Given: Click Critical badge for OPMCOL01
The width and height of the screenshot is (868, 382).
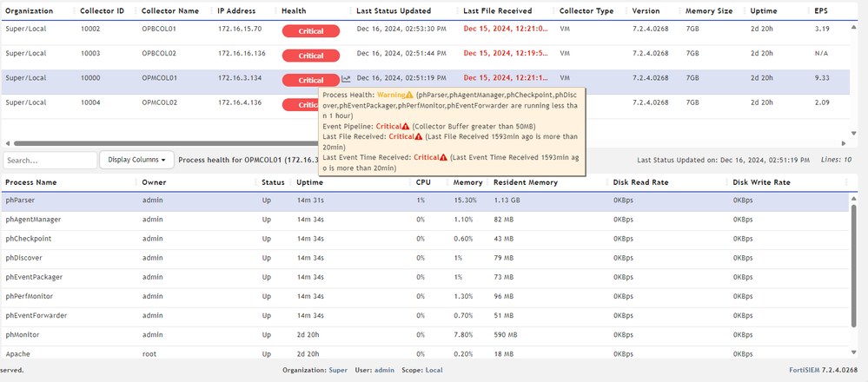Looking at the screenshot, I should pyautogui.click(x=310, y=80).
